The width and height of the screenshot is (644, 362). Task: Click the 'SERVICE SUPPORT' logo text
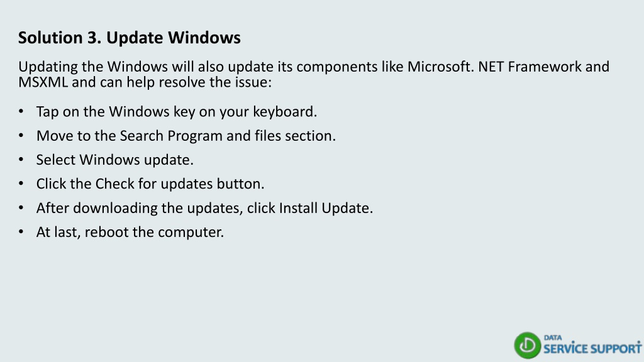click(x=592, y=348)
